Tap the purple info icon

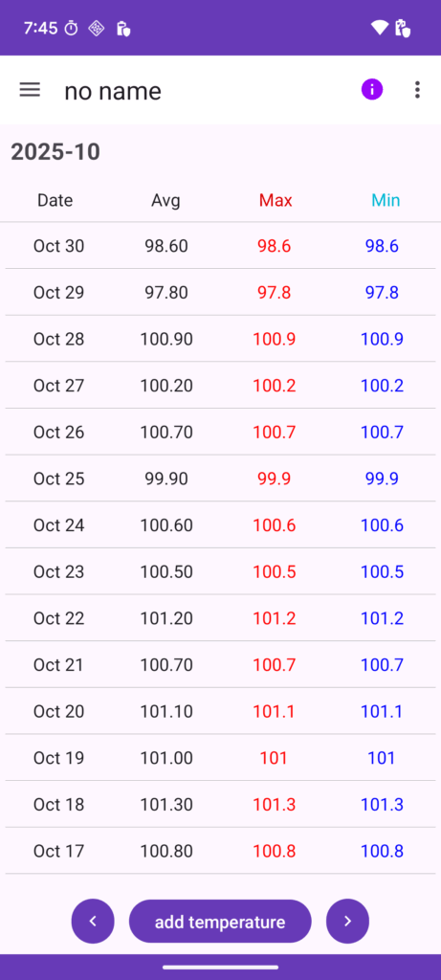372,90
